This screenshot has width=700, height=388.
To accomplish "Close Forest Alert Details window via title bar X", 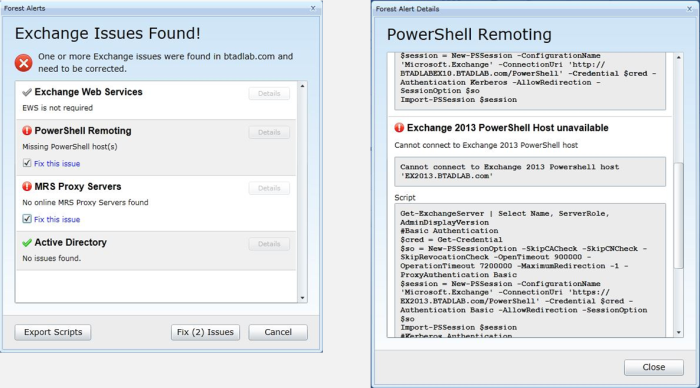I will click(689, 8).
